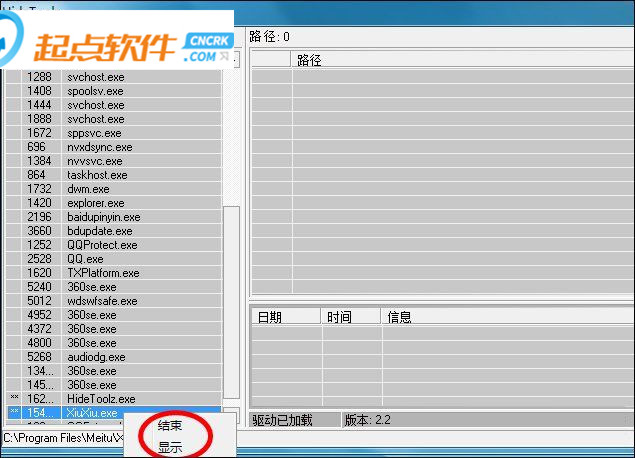The height and width of the screenshot is (458, 635).
Task: Click the 日期 column header in the log
Action: click(x=287, y=317)
